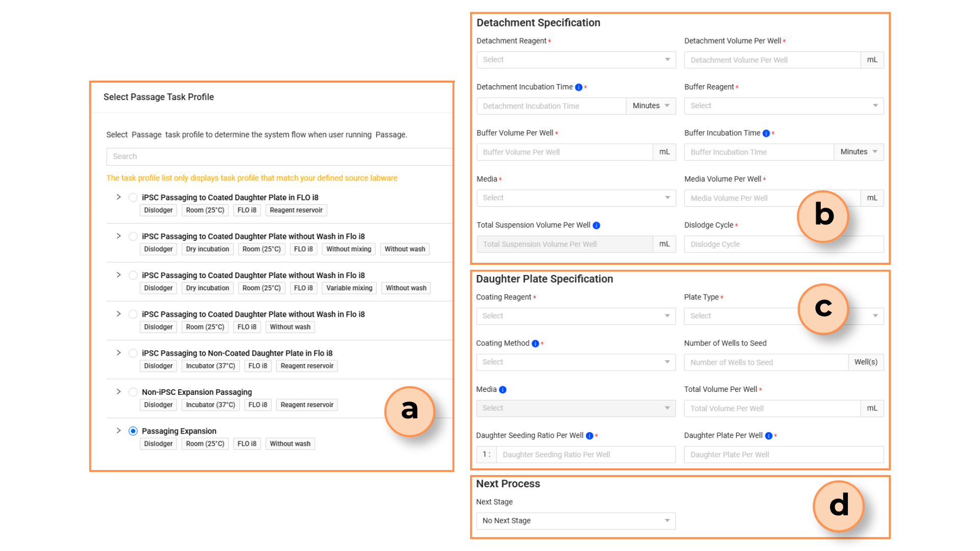The image size is (980, 551).
Task: Click Daughter Seeding Ratio Per Well input
Action: click(586, 455)
